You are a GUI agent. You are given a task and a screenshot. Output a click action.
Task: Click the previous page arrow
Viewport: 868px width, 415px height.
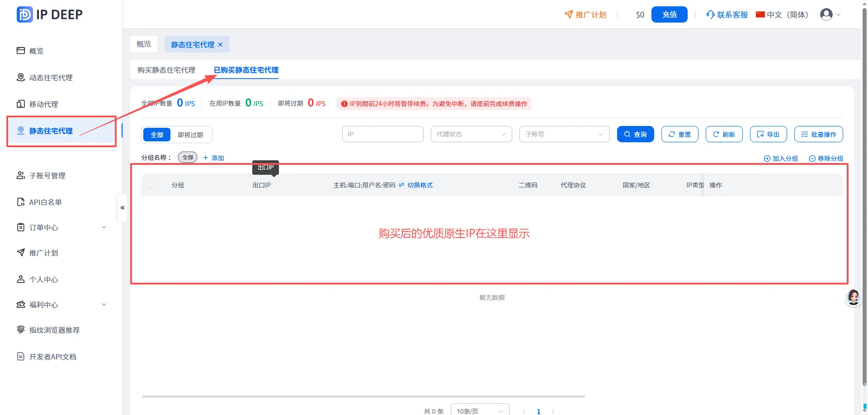point(524,411)
